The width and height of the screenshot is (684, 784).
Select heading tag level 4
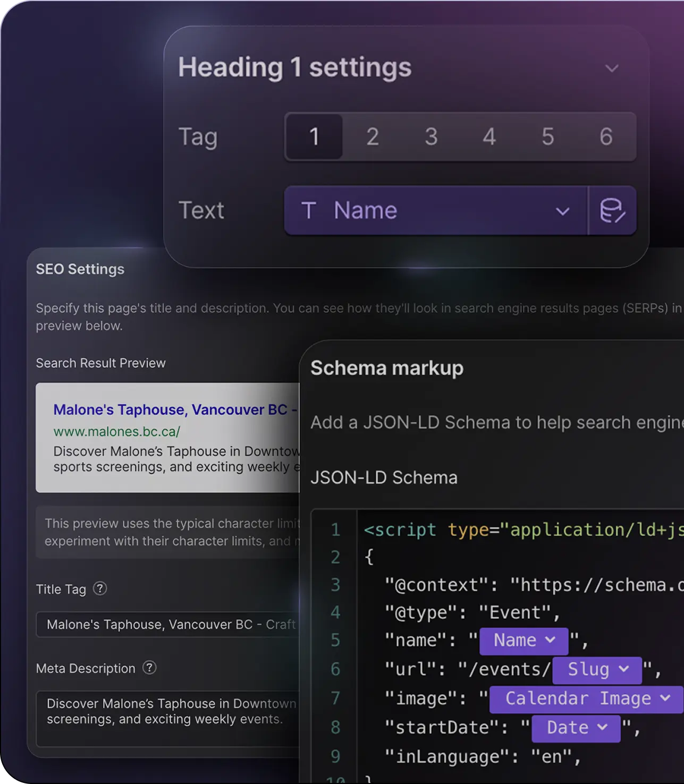tap(489, 137)
